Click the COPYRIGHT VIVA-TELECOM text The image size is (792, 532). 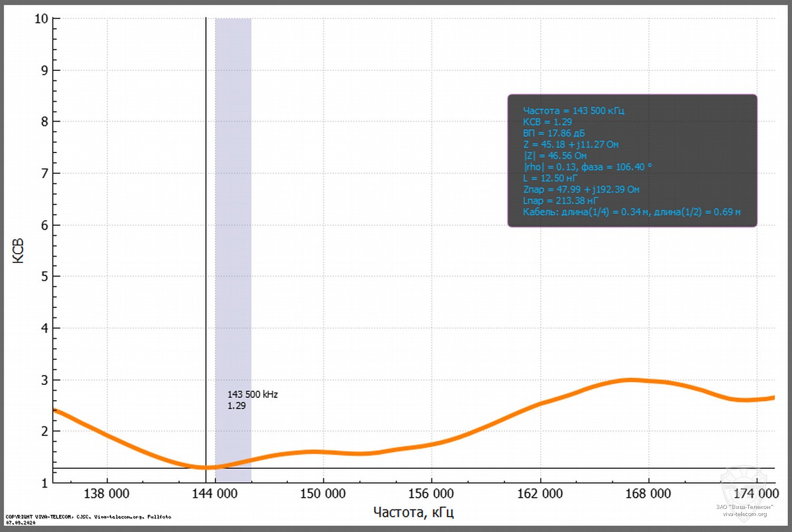(x=89, y=517)
